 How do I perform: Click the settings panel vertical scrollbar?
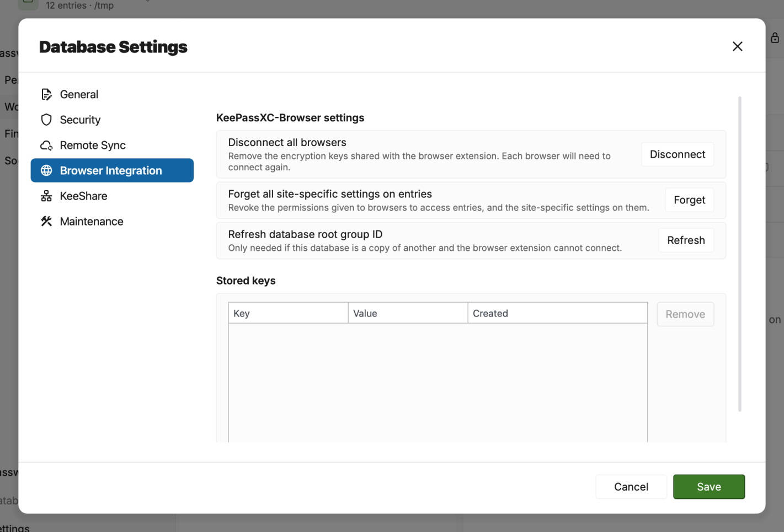click(x=740, y=254)
